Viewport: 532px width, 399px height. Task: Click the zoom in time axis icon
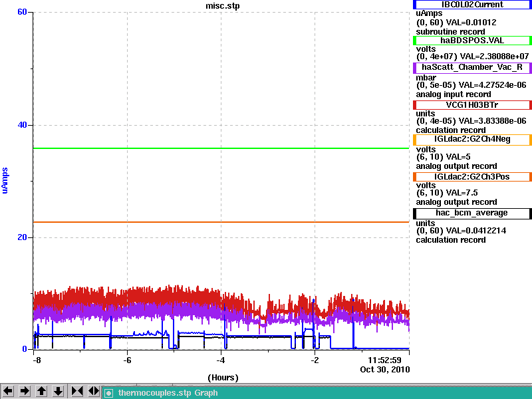point(77,391)
